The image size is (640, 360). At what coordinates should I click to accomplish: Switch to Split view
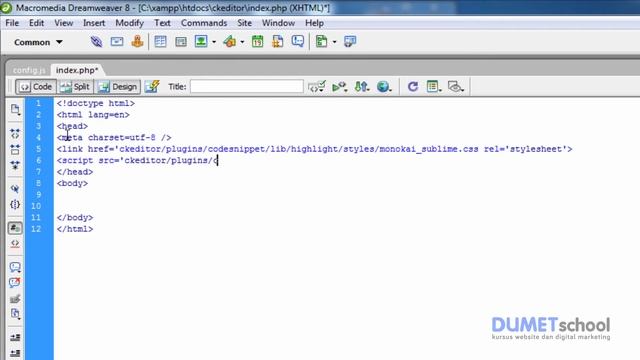click(75, 87)
